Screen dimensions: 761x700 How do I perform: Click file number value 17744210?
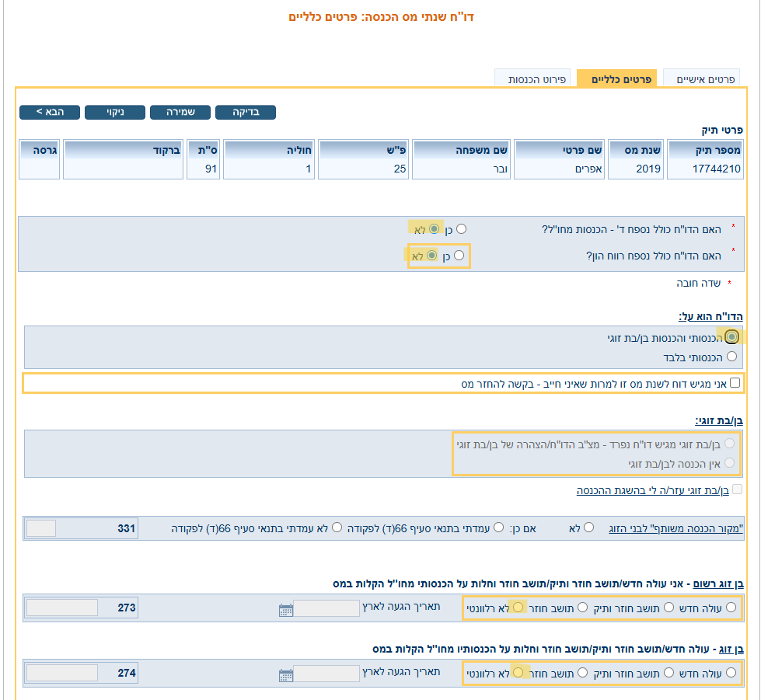(x=717, y=169)
